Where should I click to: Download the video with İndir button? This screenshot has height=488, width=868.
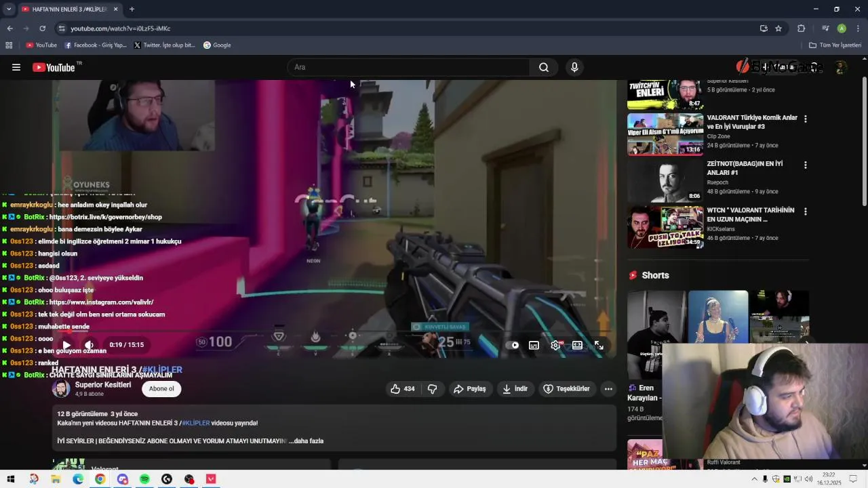click(x=515, y=388)
